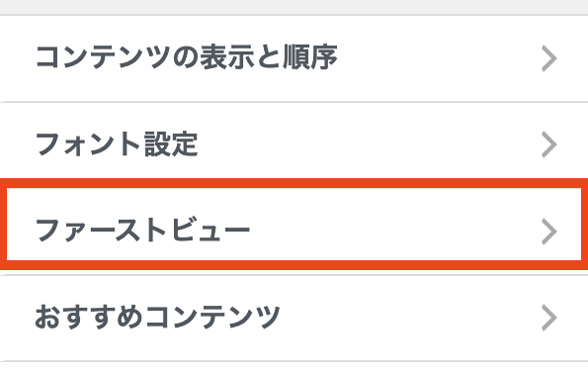Click blank area in フォント設定 row
Image resolution: width=588 pixels, height=375 pixels.
coord(368,144)
